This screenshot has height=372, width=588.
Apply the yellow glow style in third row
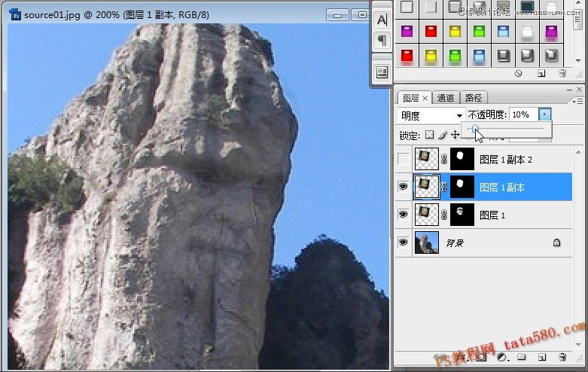coord(431,56)
